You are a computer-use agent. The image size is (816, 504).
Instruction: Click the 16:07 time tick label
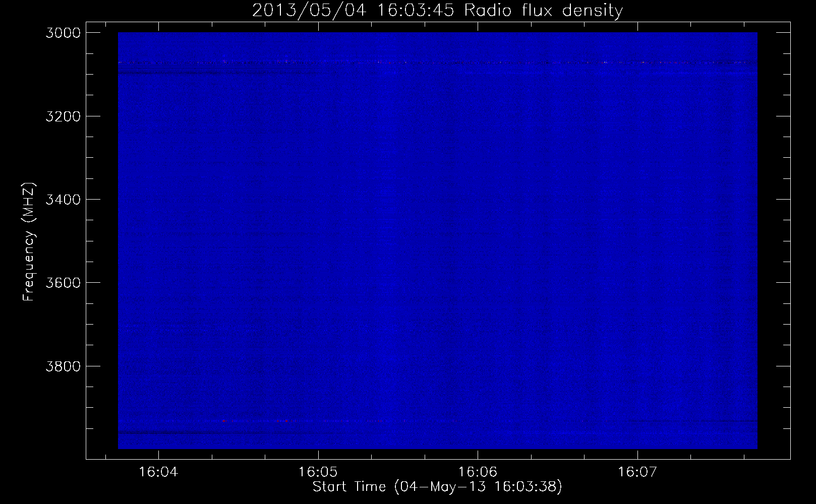(x=637, y=472)
